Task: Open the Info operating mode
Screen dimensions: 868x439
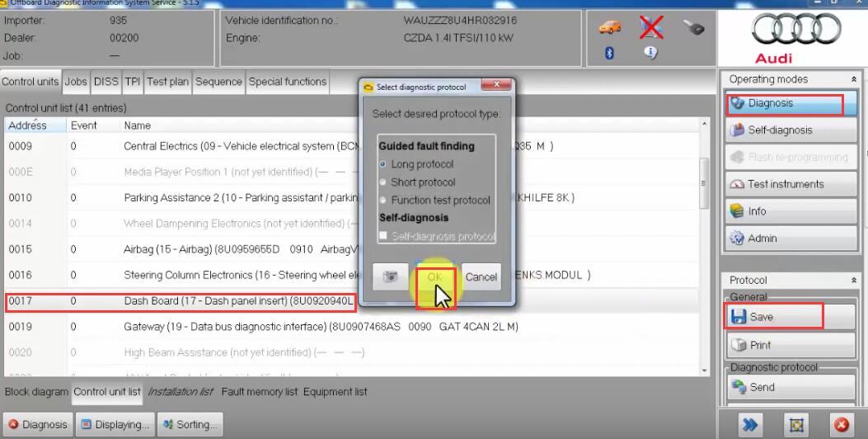Action: pyautogui.click(x=791, y=211)
